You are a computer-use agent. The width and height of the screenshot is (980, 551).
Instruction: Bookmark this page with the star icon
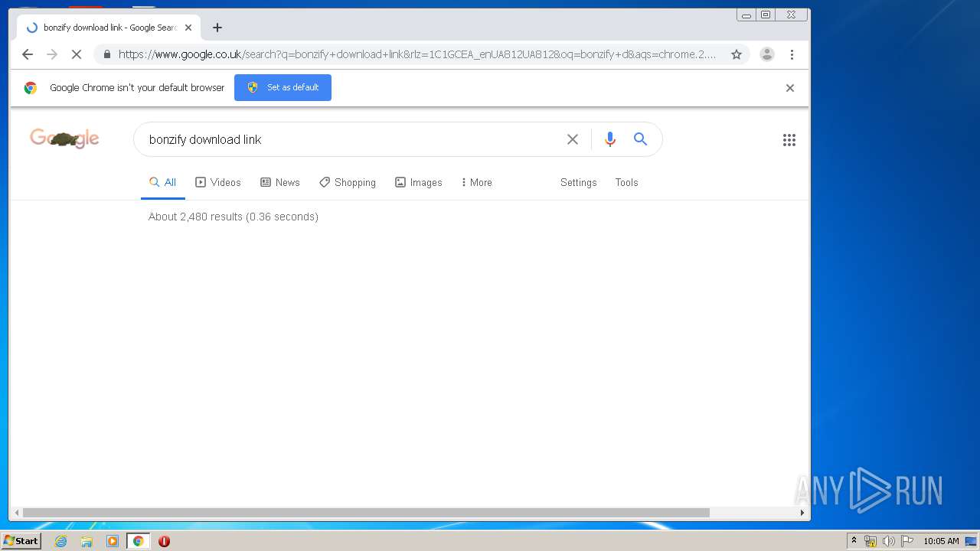click(x=737, y=54)
